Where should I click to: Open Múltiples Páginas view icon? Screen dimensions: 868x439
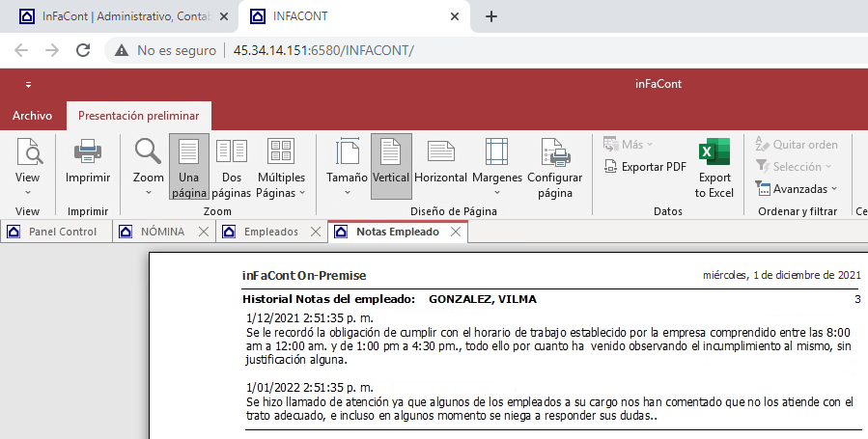(281, 151)
